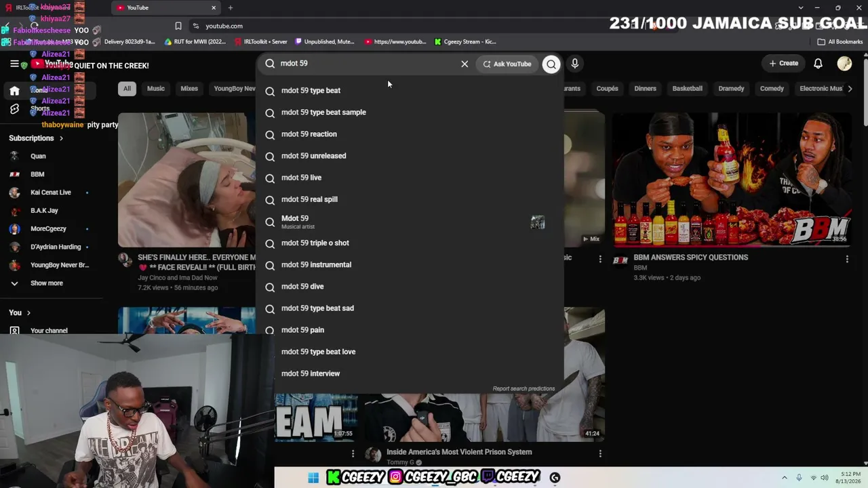Open the tab search dropdown

tap(800, 7)
